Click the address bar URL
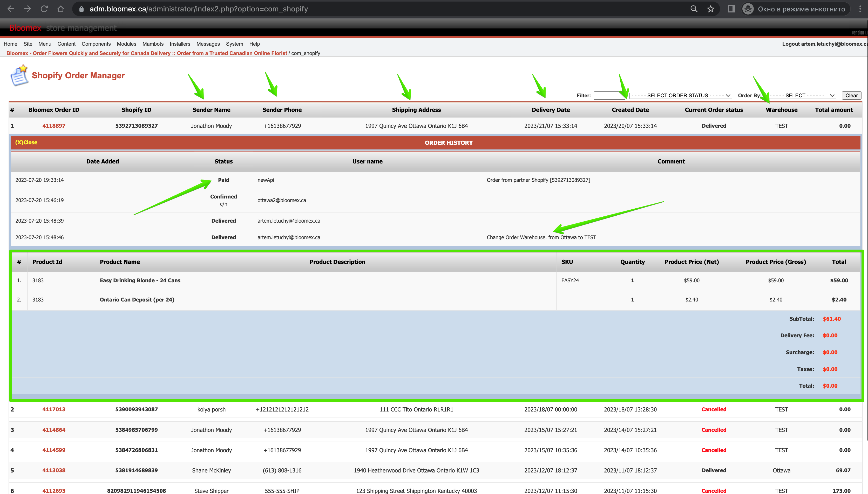 pos(199,9)
